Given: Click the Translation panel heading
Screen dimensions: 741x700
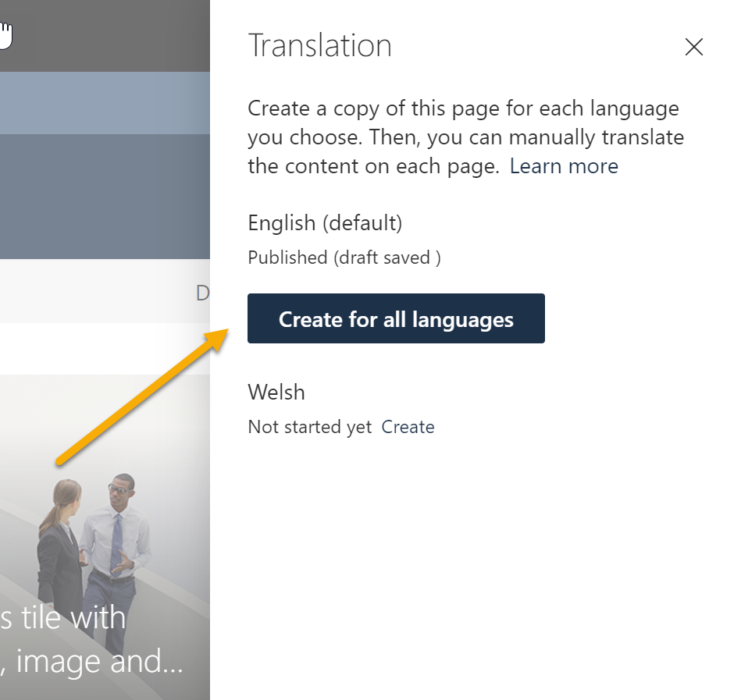Looking at the screenshot, I should tap(319, 45).
